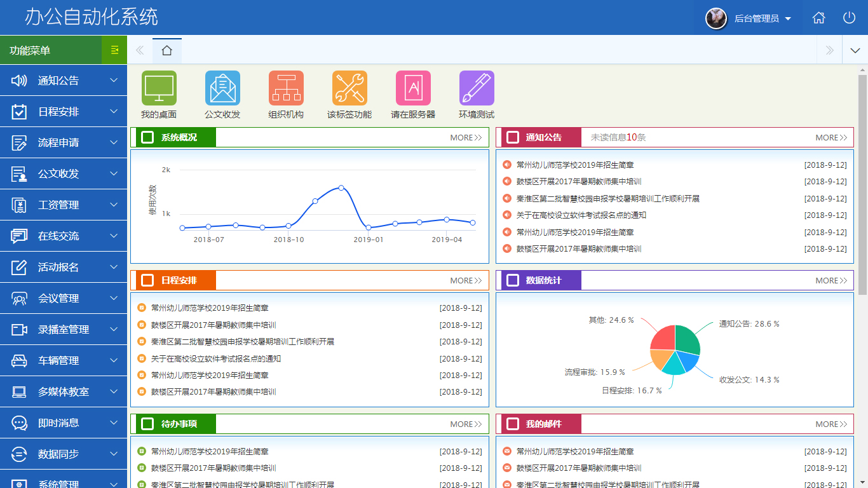This screenshot has width=868, height=488.
Task: Open 会议管理 in the sidebar menu
Action: [64, 299]
